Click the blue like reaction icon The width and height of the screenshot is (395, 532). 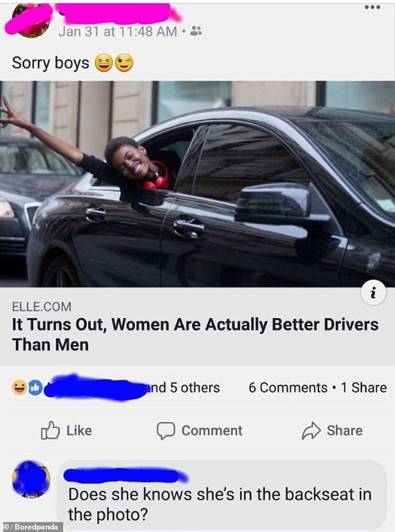pyautogui.click(x=35, y=388)
